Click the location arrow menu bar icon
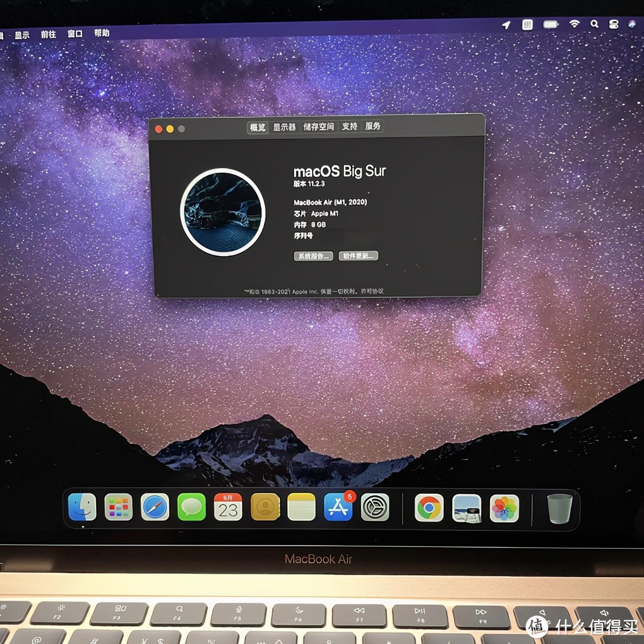The height and width of the screenshot is (644, 644). [x=506, y=25]
